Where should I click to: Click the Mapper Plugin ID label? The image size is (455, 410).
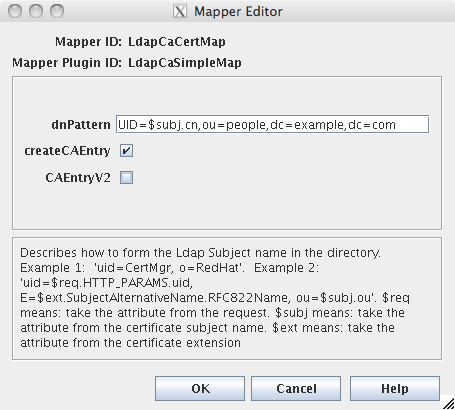click(67, 63)
